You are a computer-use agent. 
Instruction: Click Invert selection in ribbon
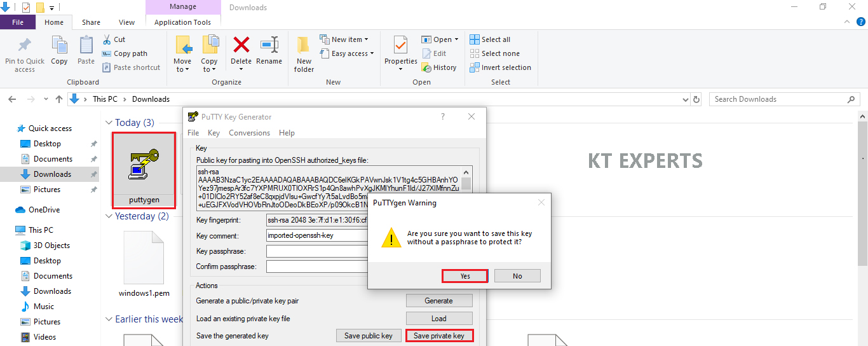coord(500,67)
